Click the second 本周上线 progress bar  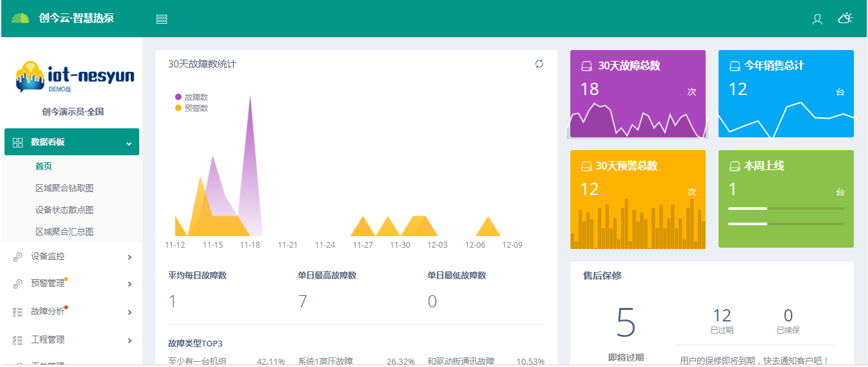tap(787, 224)
